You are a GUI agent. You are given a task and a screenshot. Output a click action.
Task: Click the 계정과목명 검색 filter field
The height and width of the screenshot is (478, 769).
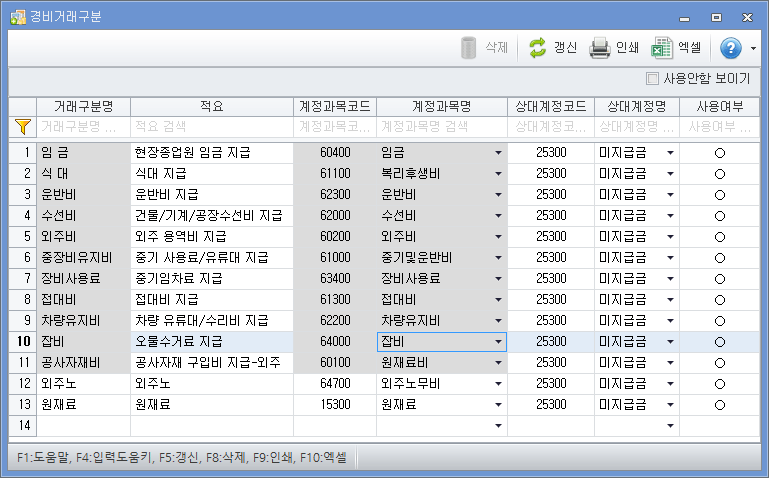[x=442, y=127]
